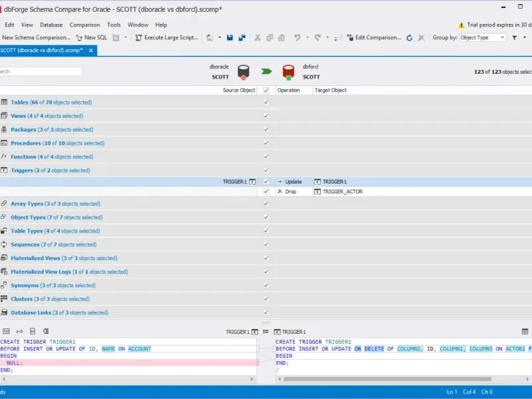
Task: Expand the Tables group row
Action: 266,102
